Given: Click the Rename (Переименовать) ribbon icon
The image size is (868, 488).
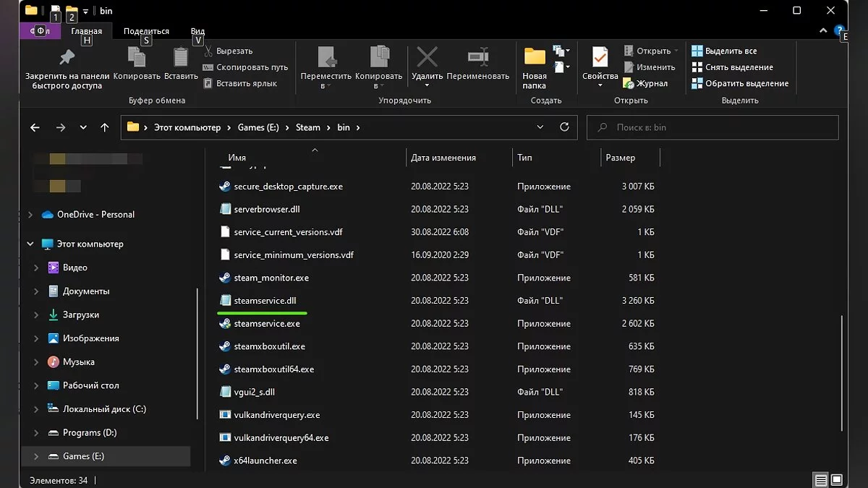Looking at the screenshot, I should 477,57.
